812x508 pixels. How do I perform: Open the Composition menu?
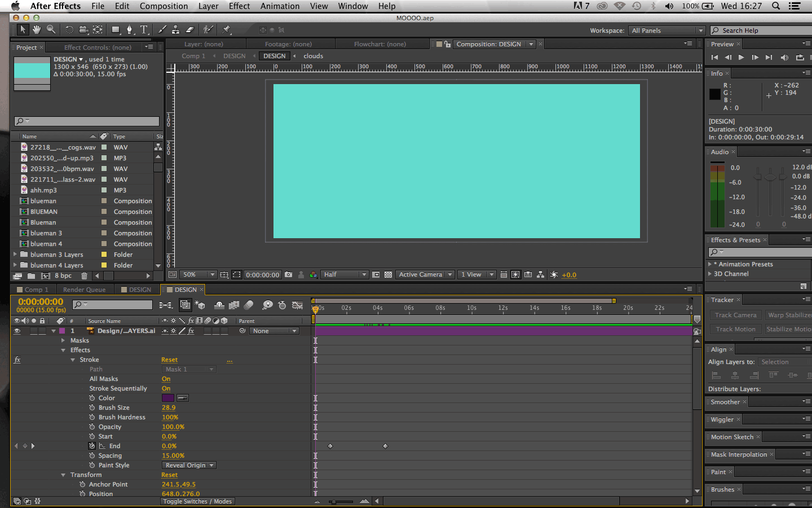[x=164, y=6]
